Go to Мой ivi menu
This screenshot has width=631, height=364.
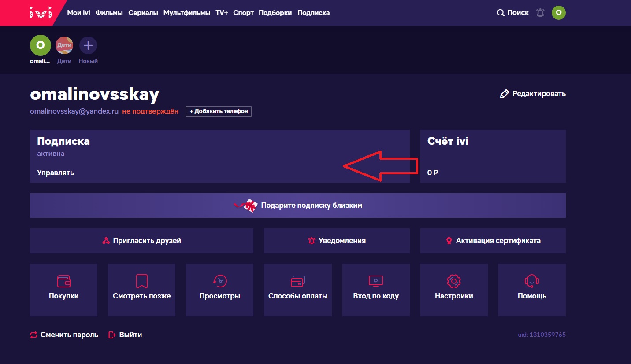pyautogui.click(x=78, y=13)
